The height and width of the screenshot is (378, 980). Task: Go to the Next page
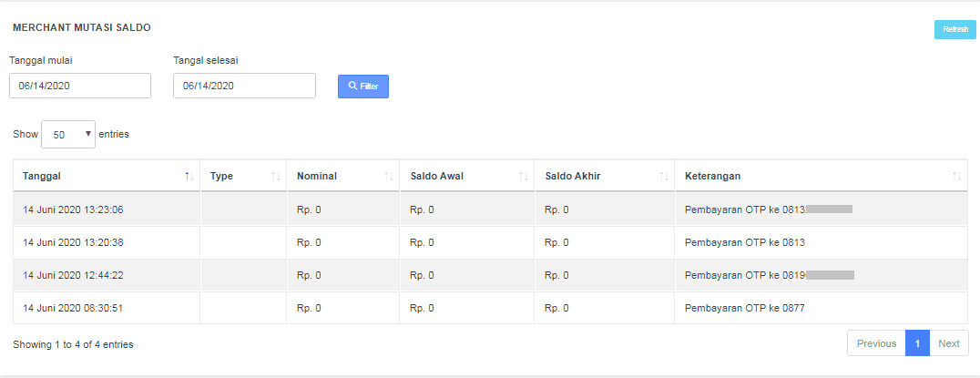(949, 343)
